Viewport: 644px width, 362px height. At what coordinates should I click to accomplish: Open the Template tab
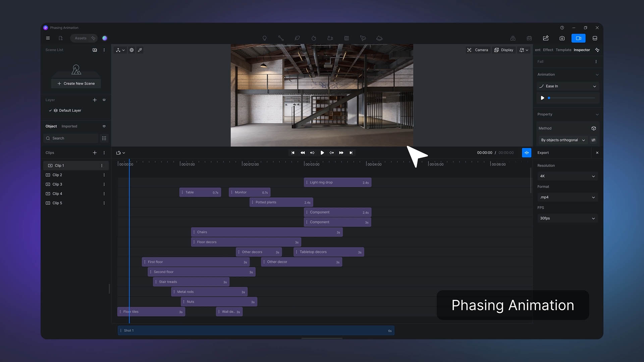(563, 50)
